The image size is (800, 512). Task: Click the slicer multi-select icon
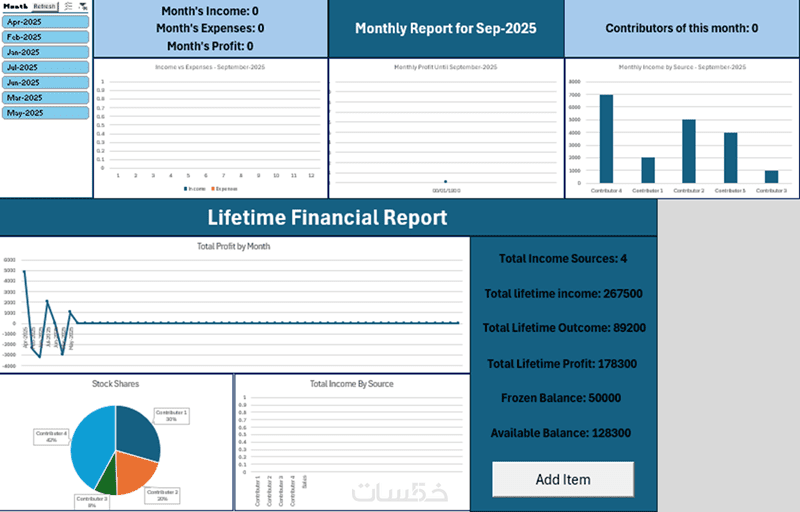coord(68,6)
